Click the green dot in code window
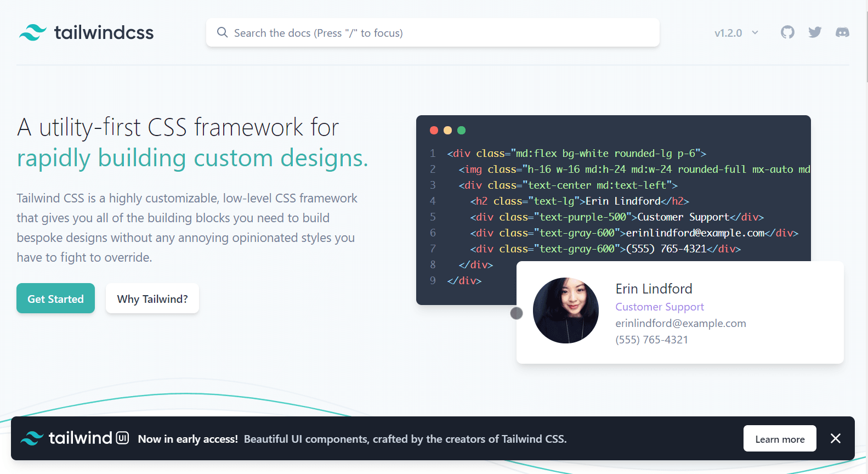The image size is (868, 474). point(461,130)
